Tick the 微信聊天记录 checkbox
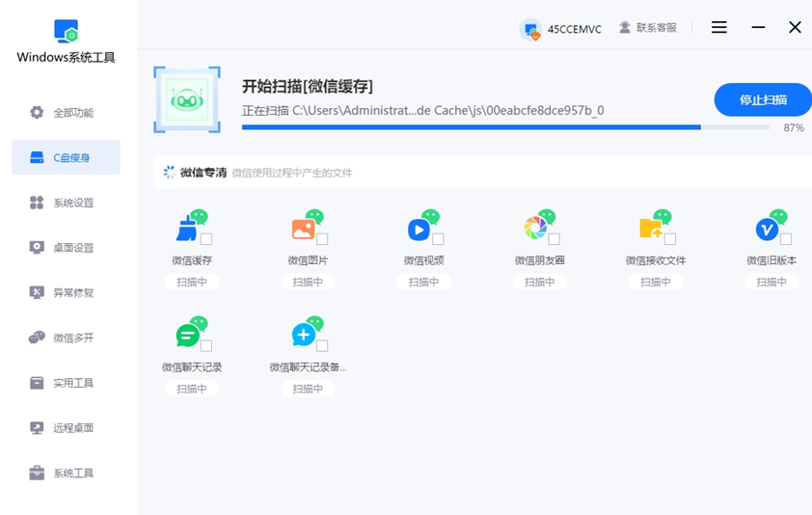 click(206, 345)
